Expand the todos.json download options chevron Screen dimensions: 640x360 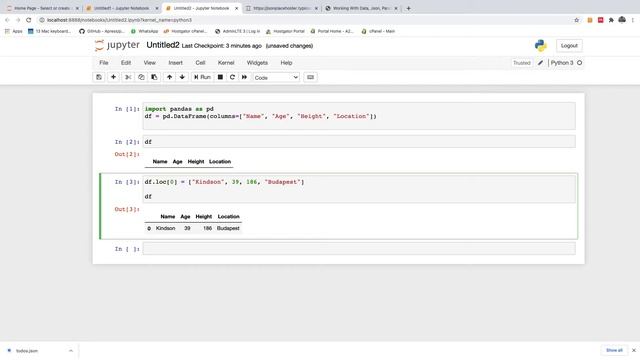point(71,351)
